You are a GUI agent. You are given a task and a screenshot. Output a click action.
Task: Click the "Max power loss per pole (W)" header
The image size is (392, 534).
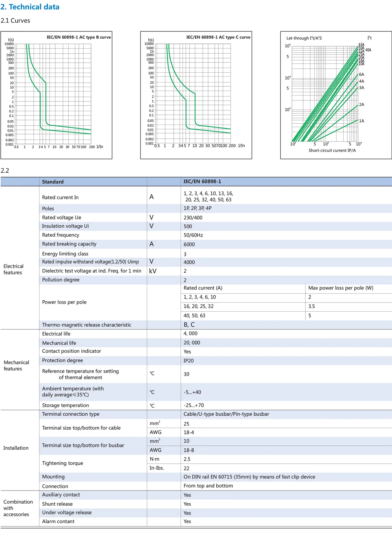click(340, 288)
